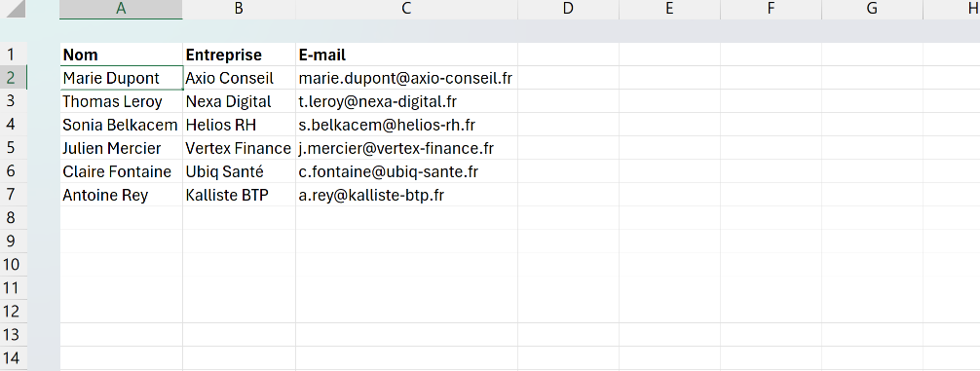
Task: Select column D header
Action: [568, 9]
